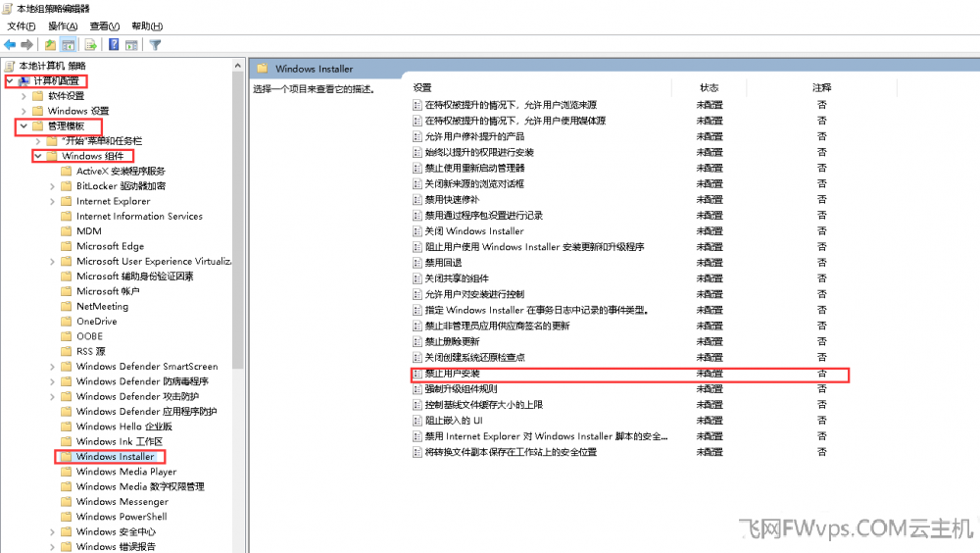Image resolution: width=980 pixels, height=553 pixels.
Task: Select ActiveX 安装程序服务 folder
Action: click(x=121, y=171)
